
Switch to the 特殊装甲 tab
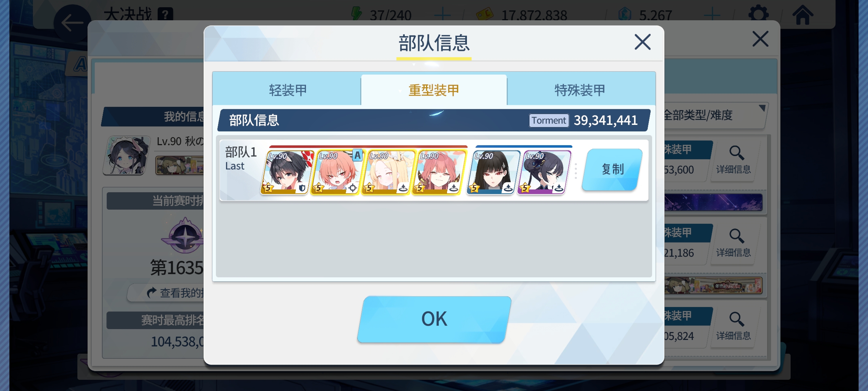click(580, 90)
